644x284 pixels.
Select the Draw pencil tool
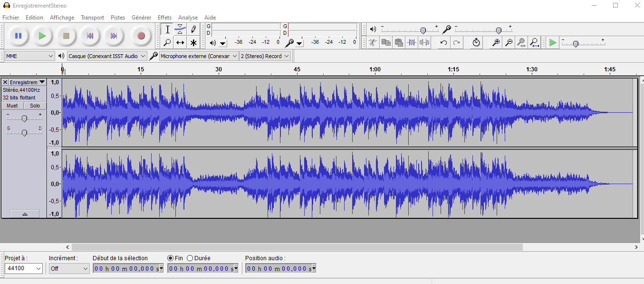coord(193,29)
